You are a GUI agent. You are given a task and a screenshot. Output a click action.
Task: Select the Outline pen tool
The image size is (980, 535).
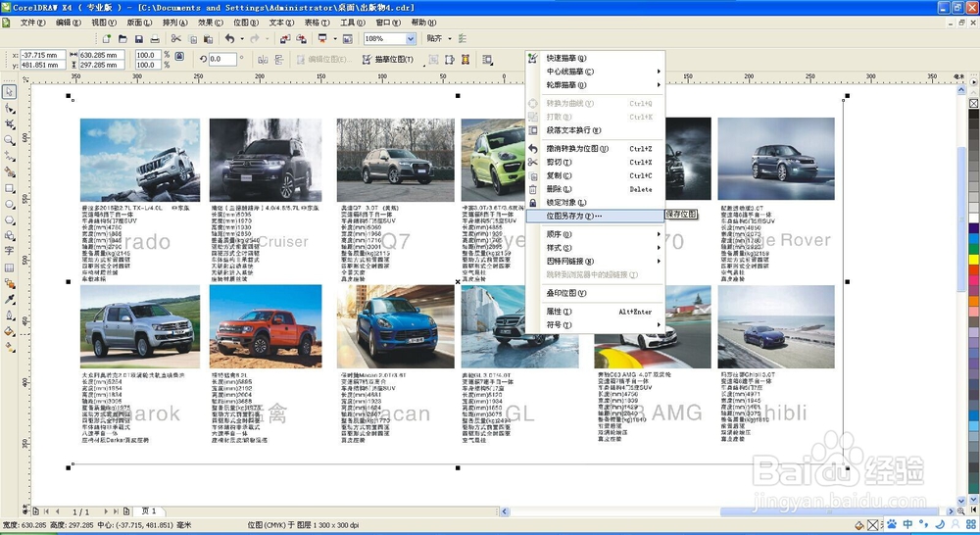click(10, 315)
